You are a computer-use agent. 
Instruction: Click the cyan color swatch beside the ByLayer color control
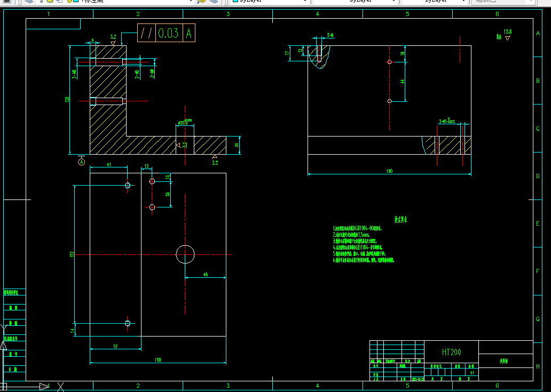(x=234, y=2)
